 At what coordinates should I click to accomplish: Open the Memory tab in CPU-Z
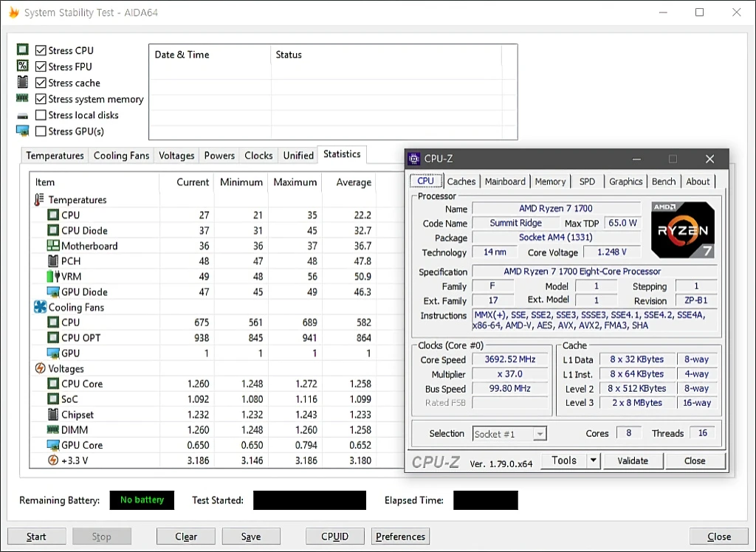coord(550,182)
